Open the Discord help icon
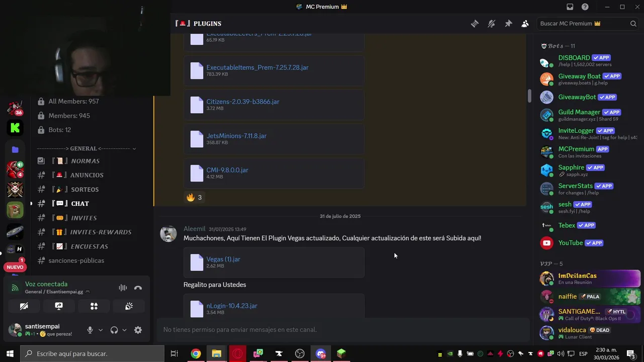644x362 pixels. [585, 7]
